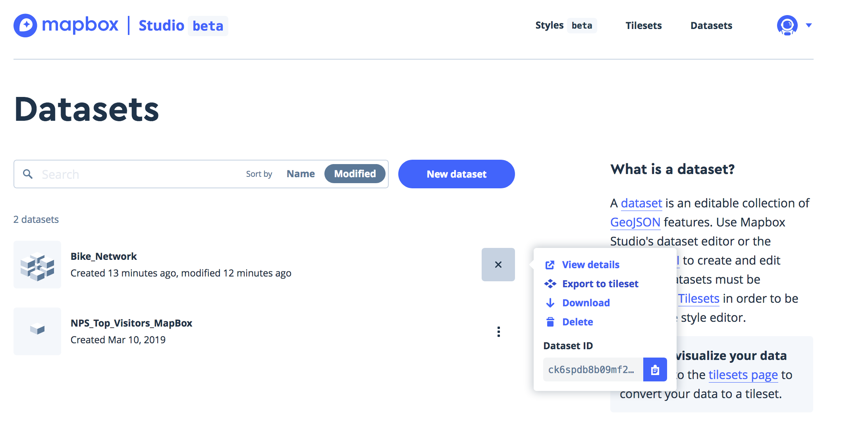
Task: Follow the 'dataset' help link
Action: (641, 203)
